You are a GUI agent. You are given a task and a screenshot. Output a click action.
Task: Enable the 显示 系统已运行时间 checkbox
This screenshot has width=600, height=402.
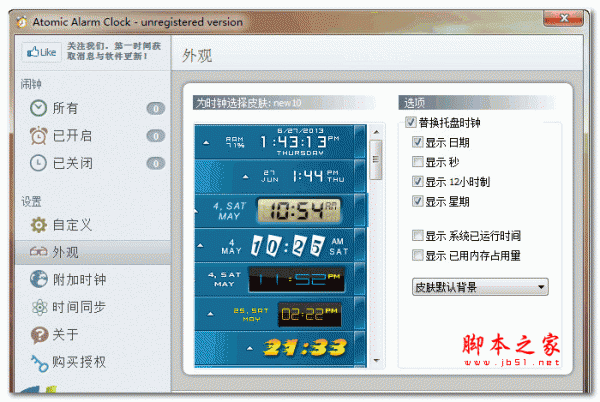417,236
